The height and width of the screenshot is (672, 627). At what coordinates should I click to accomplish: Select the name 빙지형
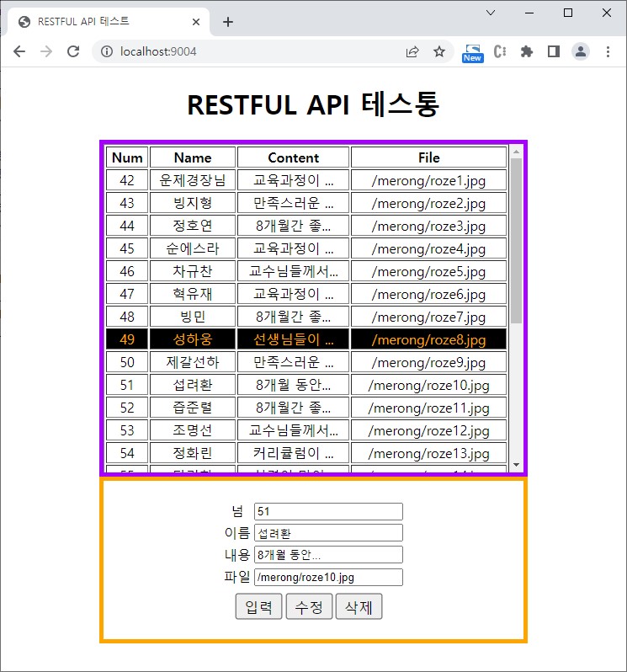click(x=193, y=203)
